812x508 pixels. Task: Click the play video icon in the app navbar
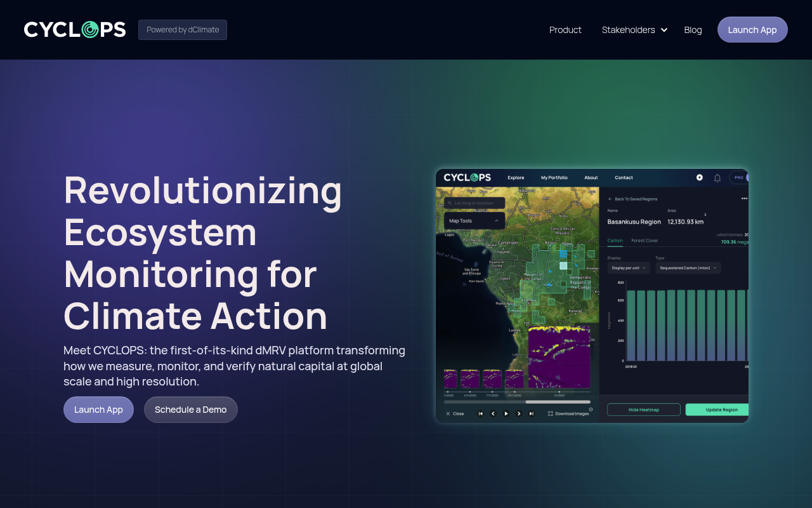[x=700, y=178]
